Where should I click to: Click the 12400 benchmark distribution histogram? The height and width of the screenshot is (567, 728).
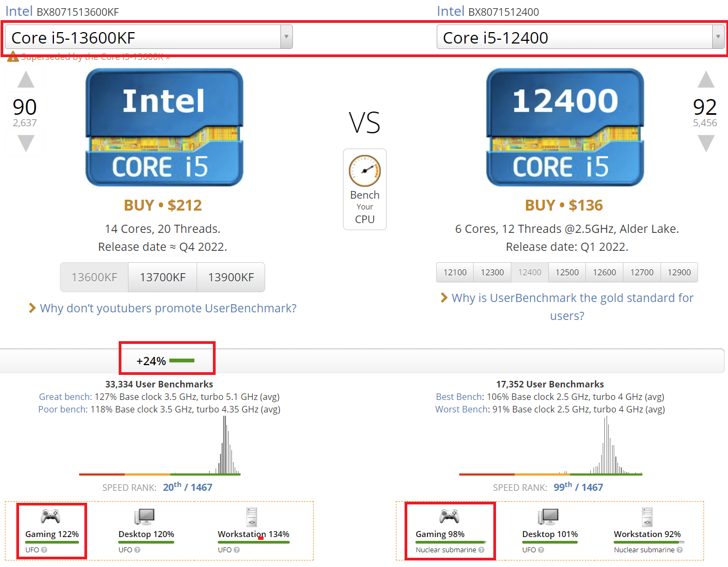coord(550,445)
